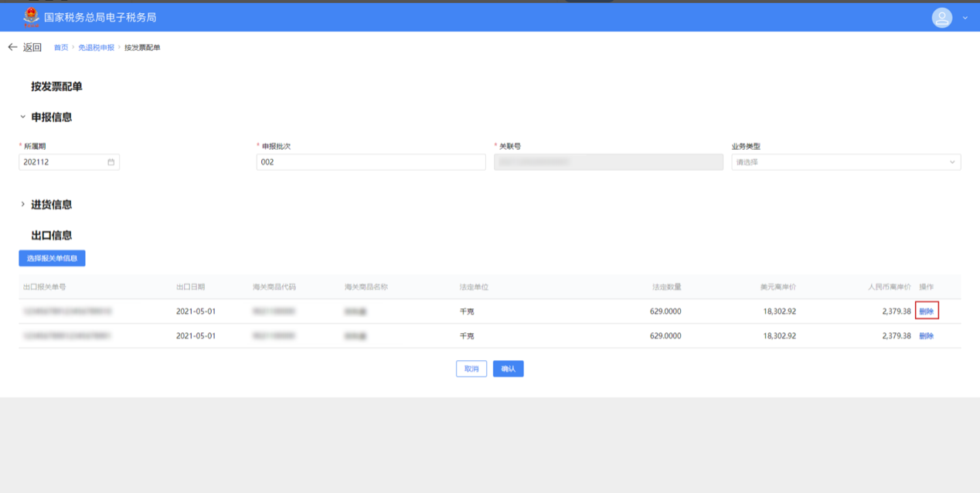Click the tax bureau emblem logo
The image size is (980, 493).
(x=31, y=16)
